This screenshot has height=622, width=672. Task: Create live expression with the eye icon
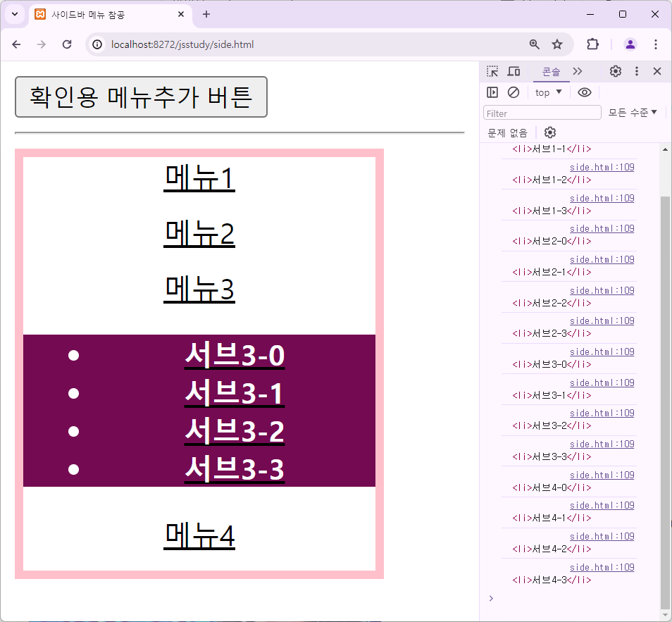coord(585,92)
